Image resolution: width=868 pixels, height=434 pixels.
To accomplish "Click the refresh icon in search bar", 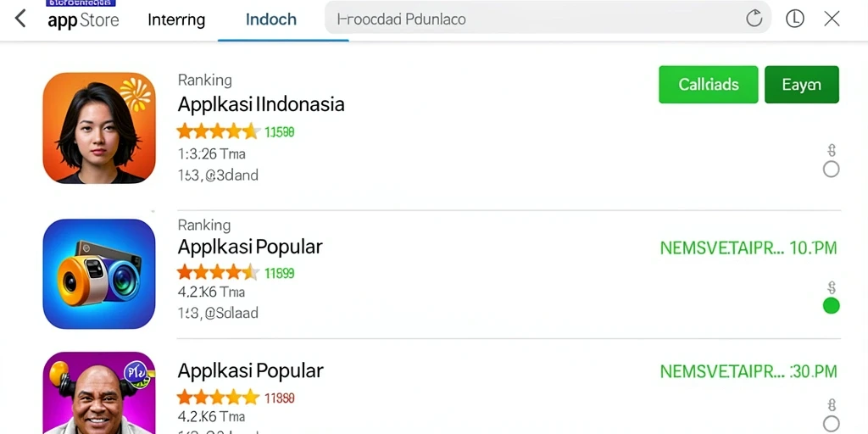I will (x=754, y=19).
